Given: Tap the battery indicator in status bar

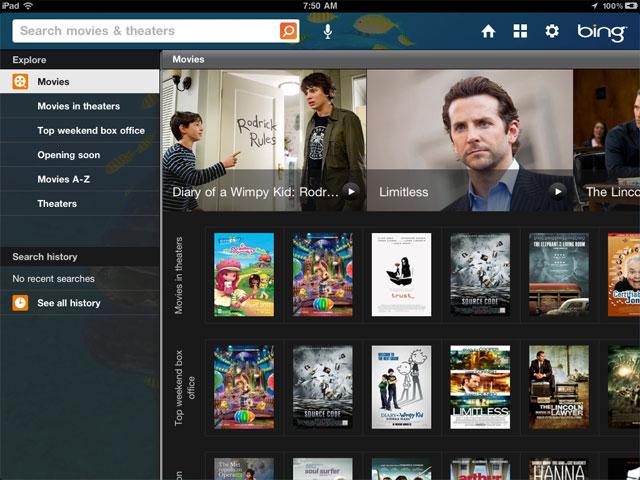Looking at the screenshot, I should [x=631, y=6].
